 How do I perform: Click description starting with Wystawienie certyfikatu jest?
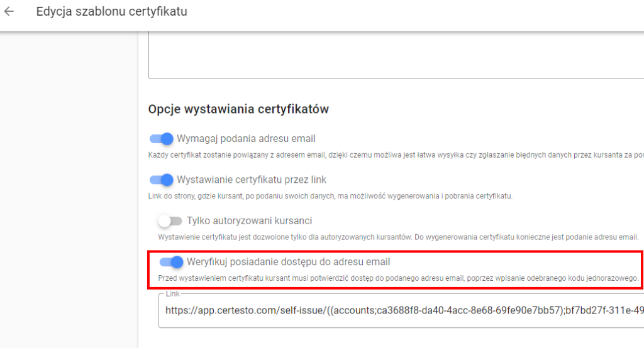(x=398, y=237)
